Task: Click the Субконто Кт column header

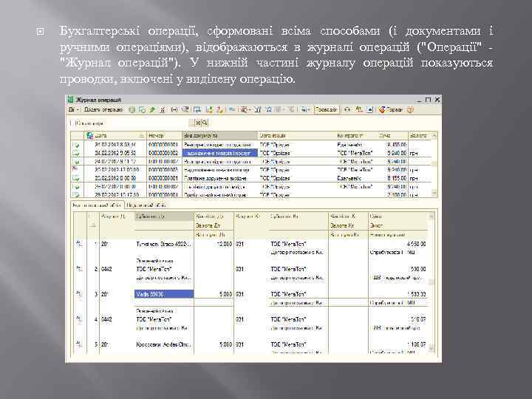Action: pos(299,216)
